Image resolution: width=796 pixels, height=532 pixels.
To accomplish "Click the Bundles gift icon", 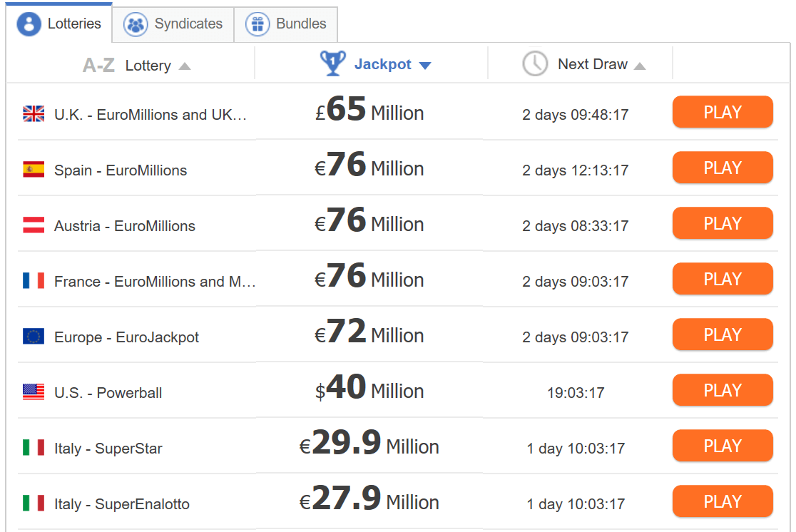I will pos(257,24).
